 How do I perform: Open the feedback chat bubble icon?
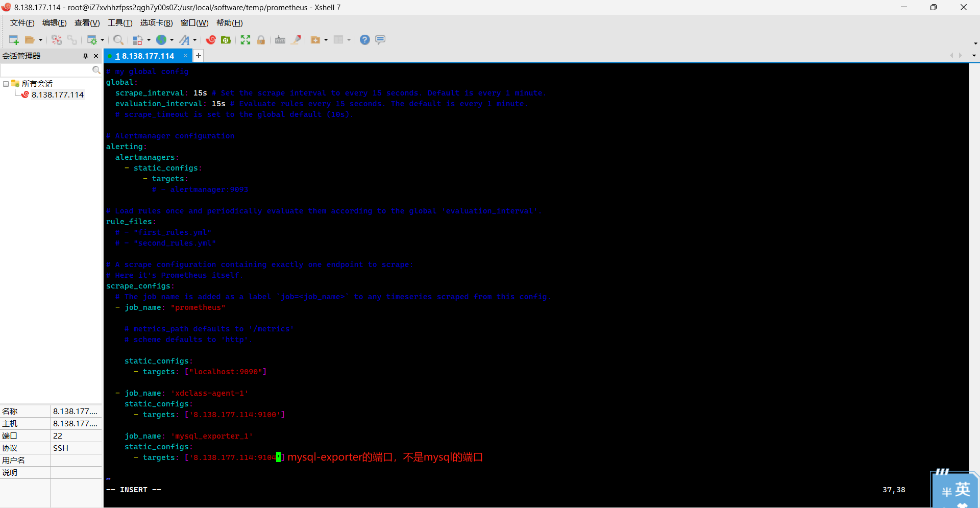pos(380,40)
